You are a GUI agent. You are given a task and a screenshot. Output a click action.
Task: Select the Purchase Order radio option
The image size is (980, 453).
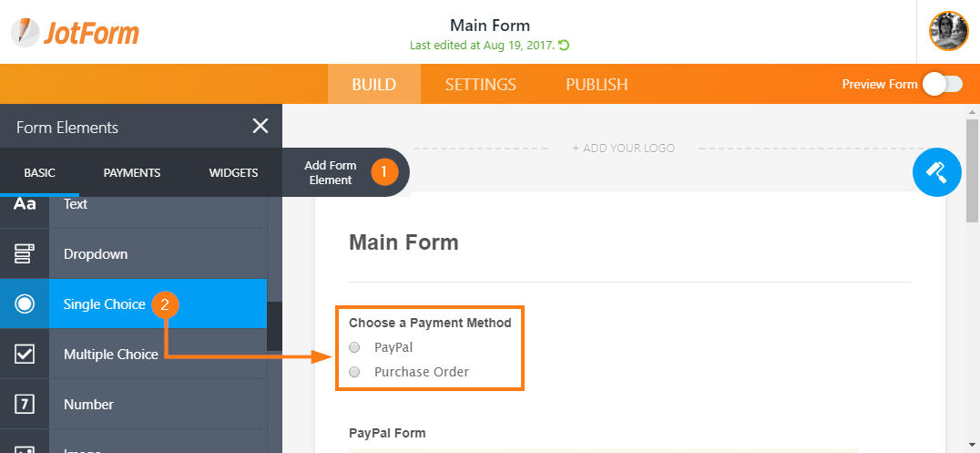point(354,372)
